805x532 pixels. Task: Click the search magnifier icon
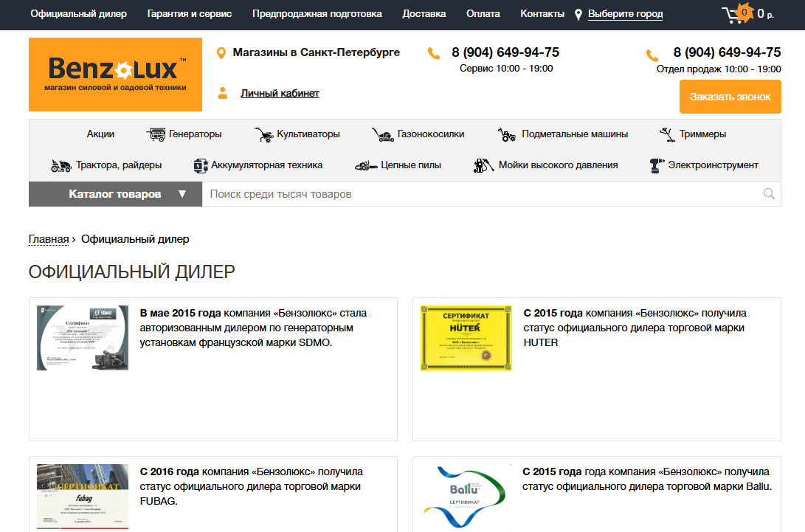(x=768, y=193)
